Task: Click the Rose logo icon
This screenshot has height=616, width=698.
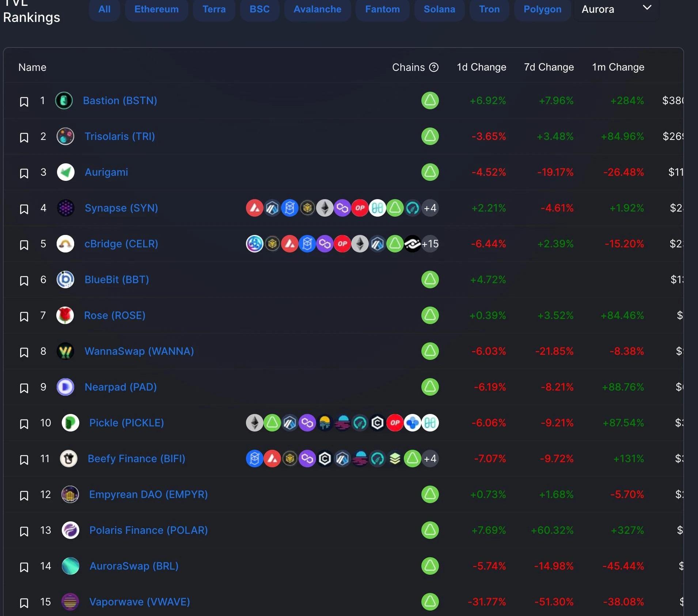Action: tap(65, 315)
